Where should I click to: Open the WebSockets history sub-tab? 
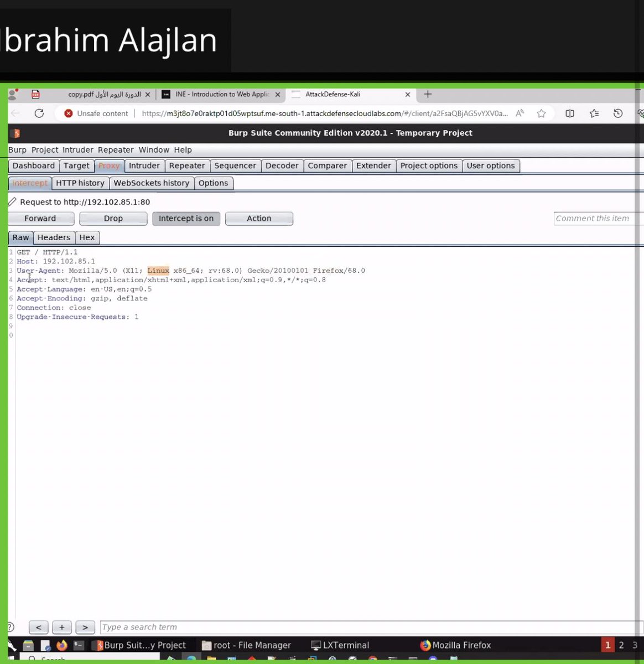[x=152, y=183]
